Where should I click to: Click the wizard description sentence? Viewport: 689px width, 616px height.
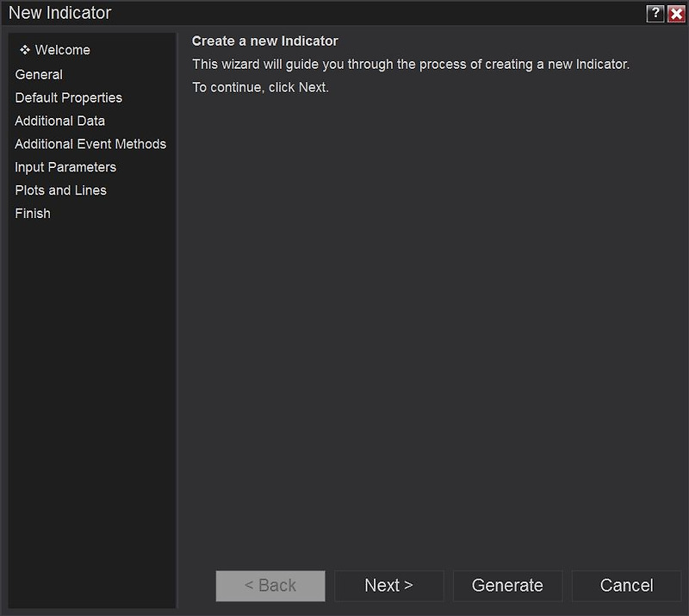(411, 65)
